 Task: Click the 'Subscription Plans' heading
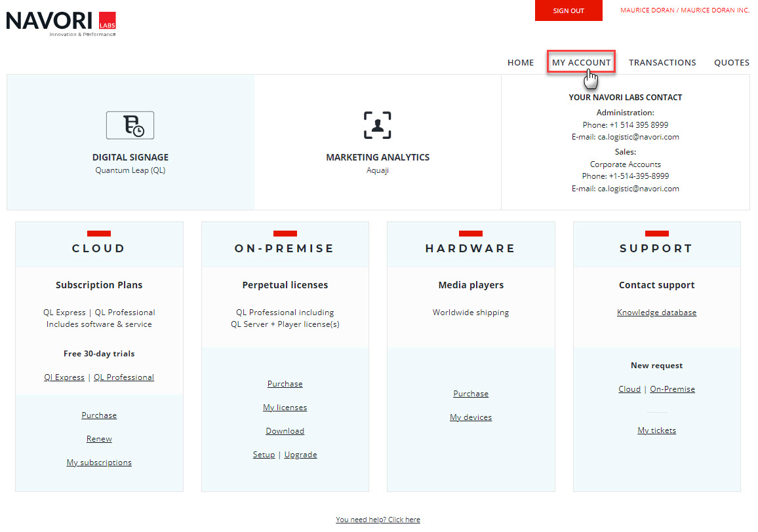click(99, 285)
